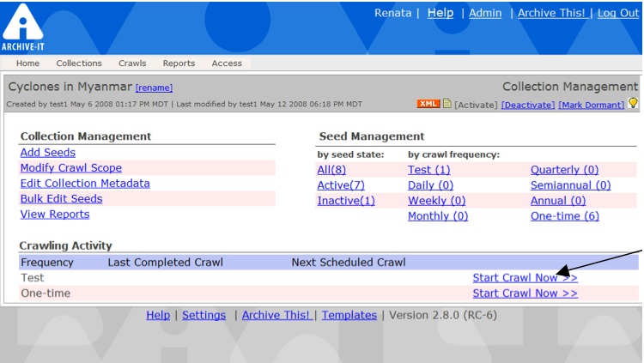Open Bulk Edit Seeds

(x=61, y=199)
